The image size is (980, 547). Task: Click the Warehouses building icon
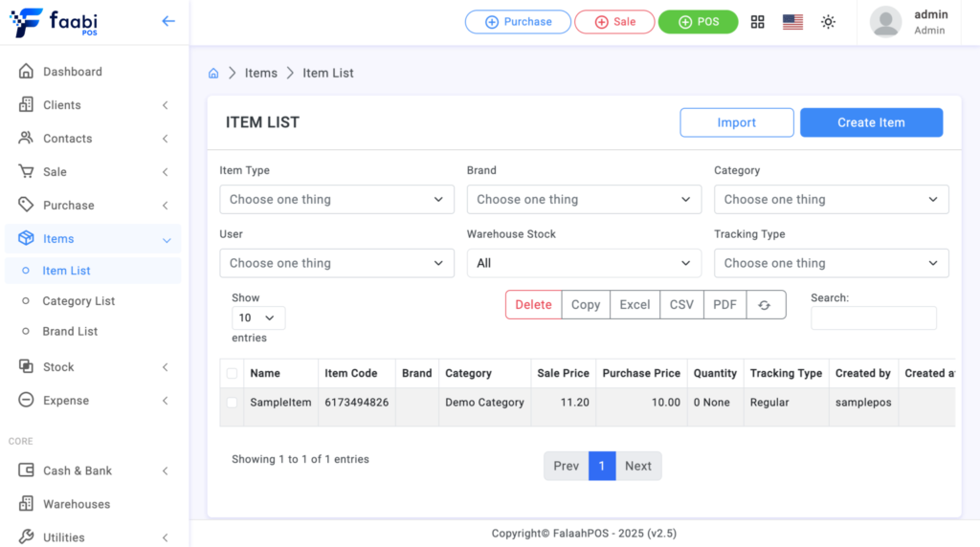[x=26, y=503]
